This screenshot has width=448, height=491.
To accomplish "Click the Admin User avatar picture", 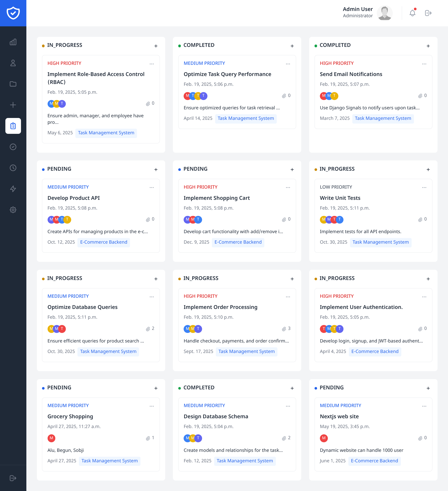I will (x=384, y=13).
